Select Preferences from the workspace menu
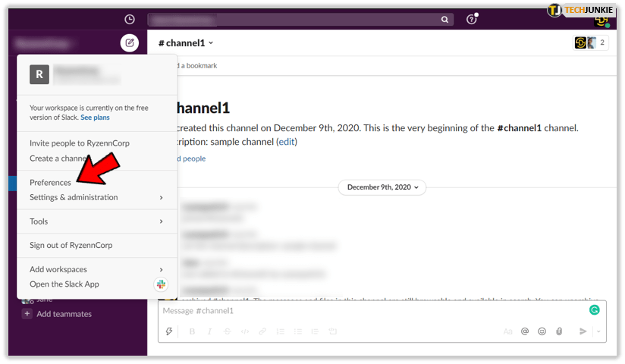 [50, 182]
